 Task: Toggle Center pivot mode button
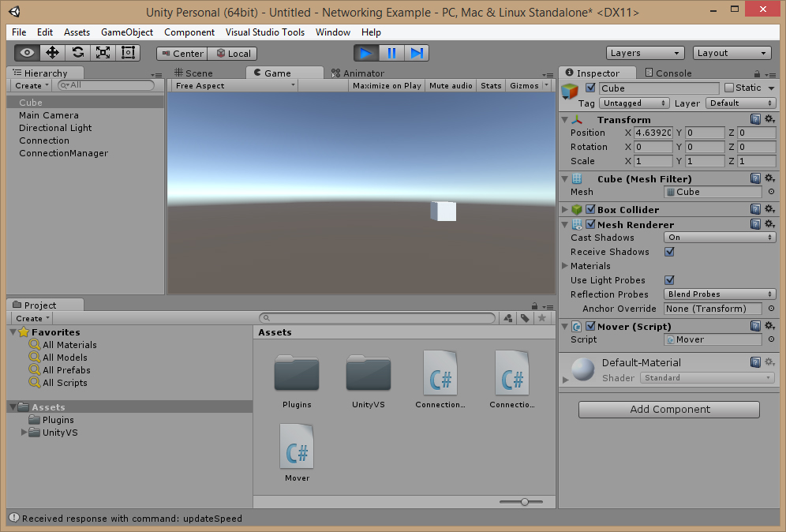(x=182, y=53)
